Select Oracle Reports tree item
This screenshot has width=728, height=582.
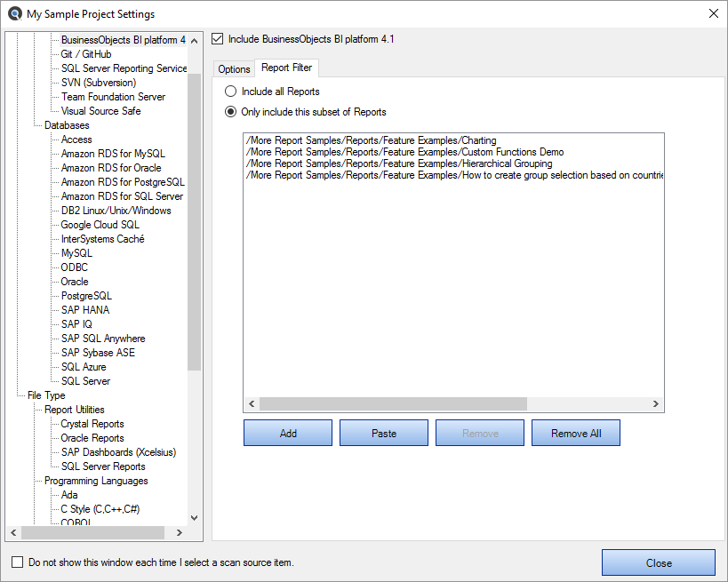(92, 438)
